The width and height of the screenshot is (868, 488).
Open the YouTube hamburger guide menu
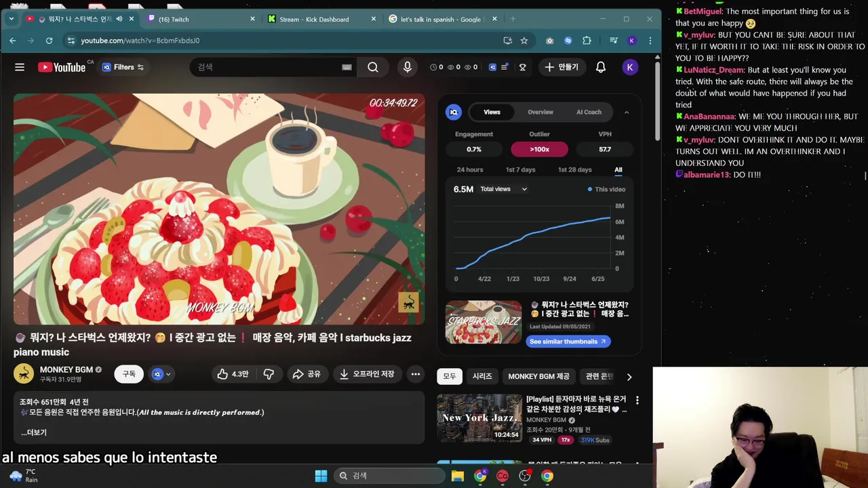pos(20,67)
